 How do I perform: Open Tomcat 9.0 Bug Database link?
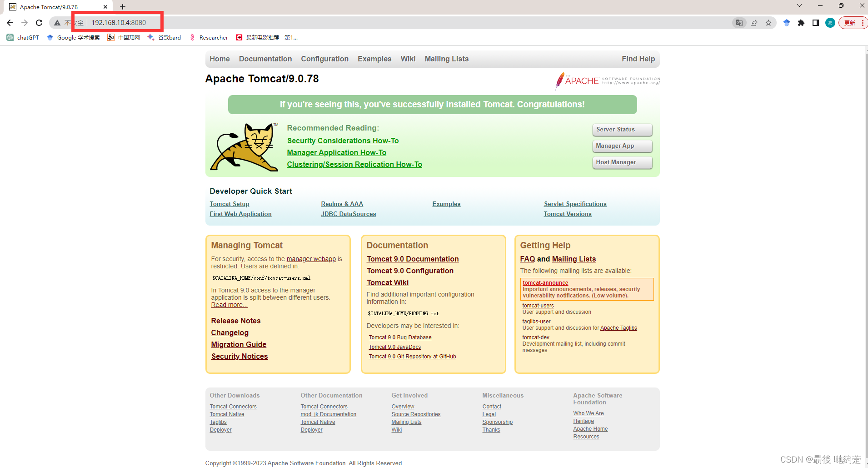tap(400, 337)
